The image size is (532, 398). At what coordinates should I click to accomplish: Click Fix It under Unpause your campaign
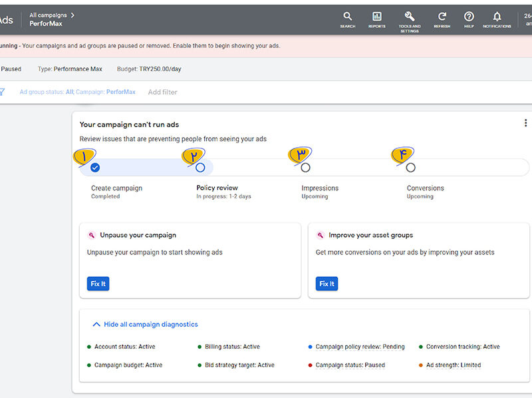coord(98,284)
